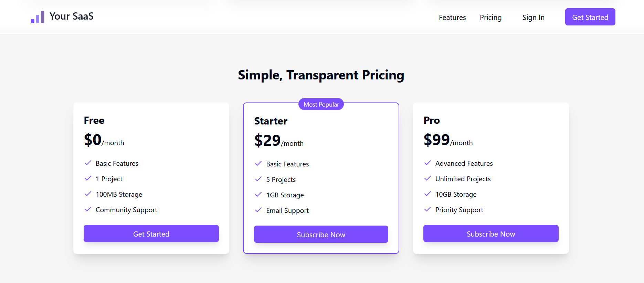Viewport: 644px width, 283px height.
Task: Click the checkmark next to 1 Project
Action: point(88,178)
